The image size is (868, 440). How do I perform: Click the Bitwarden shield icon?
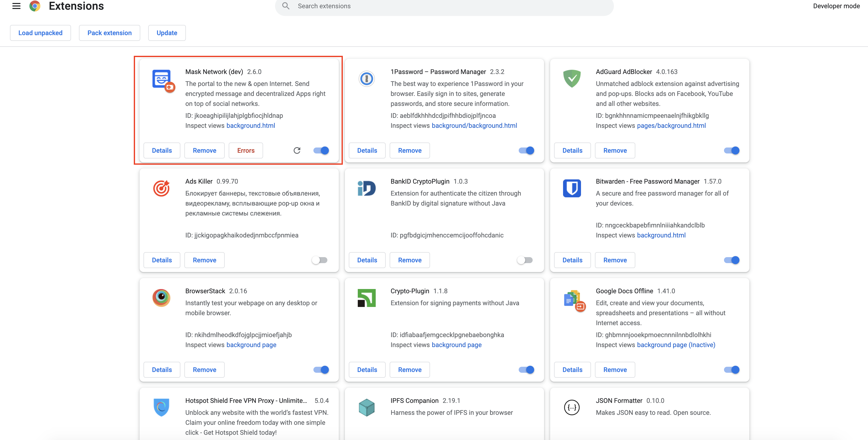(x=572, y=188)
